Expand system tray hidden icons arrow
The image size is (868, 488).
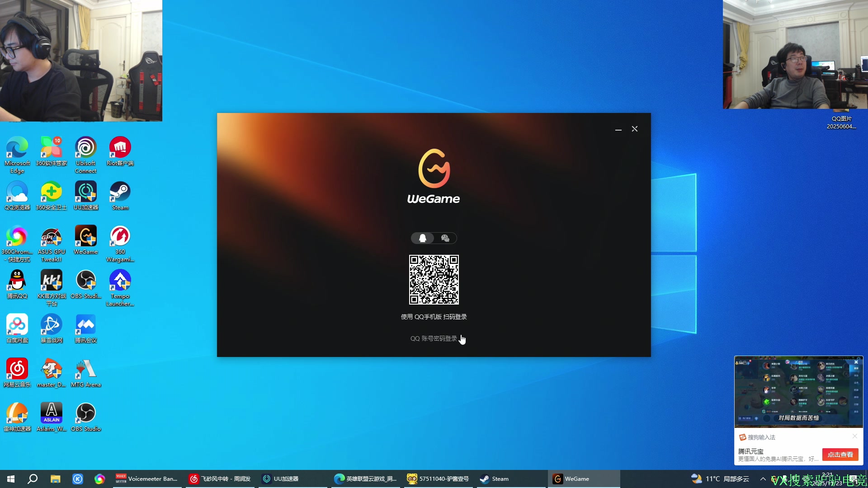point(763,479)
